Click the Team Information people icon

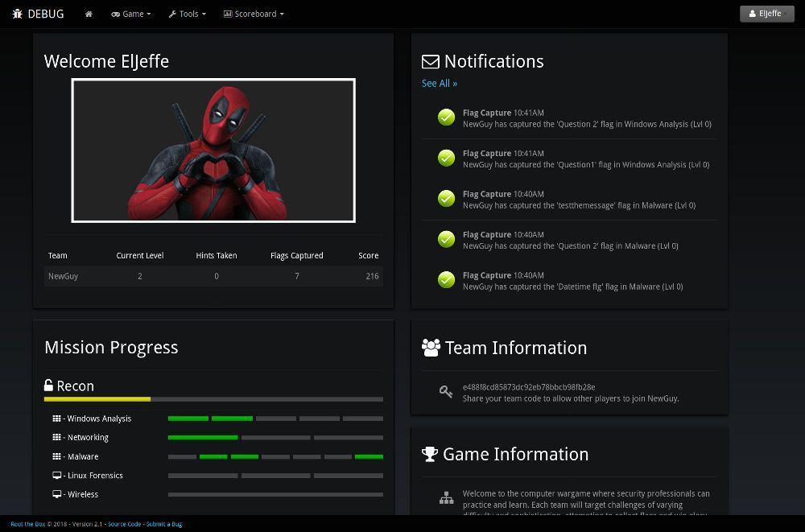431,348
